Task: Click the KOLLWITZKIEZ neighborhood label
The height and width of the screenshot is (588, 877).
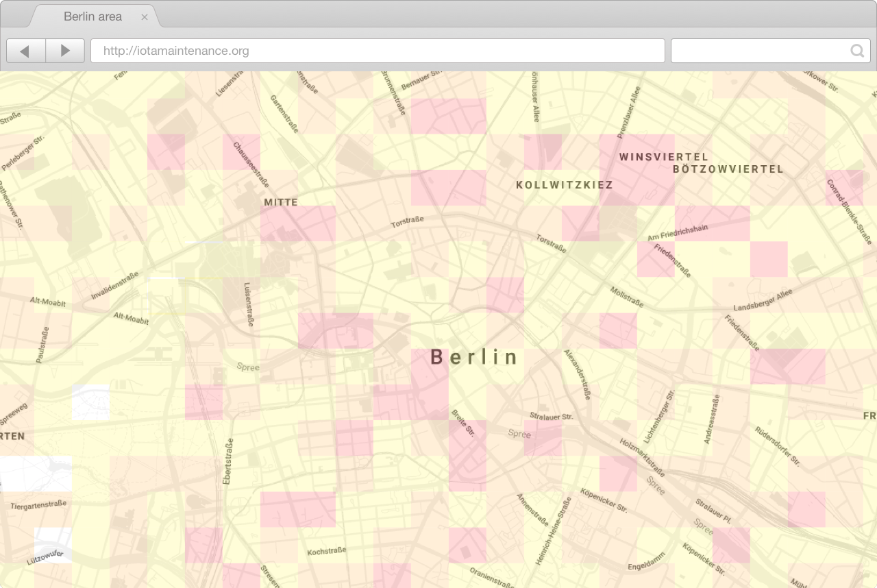Action: tap(565, 185)
